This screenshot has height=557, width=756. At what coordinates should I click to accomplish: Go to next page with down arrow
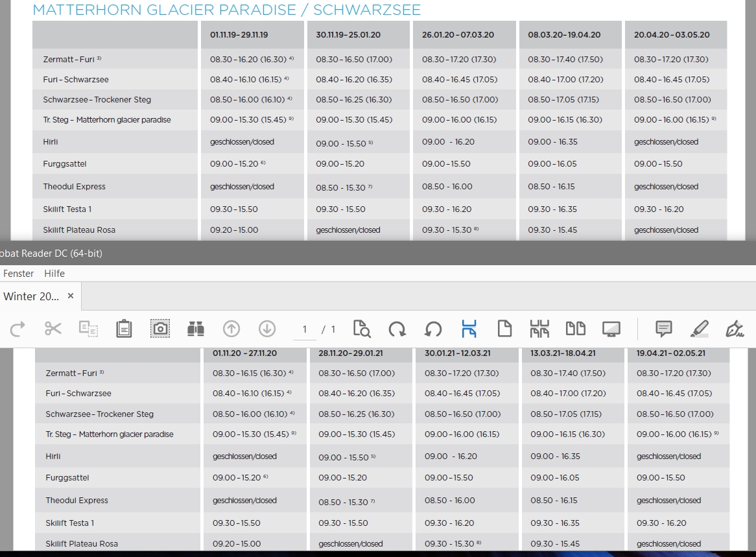pyautogui.click(x=267, y=329)
